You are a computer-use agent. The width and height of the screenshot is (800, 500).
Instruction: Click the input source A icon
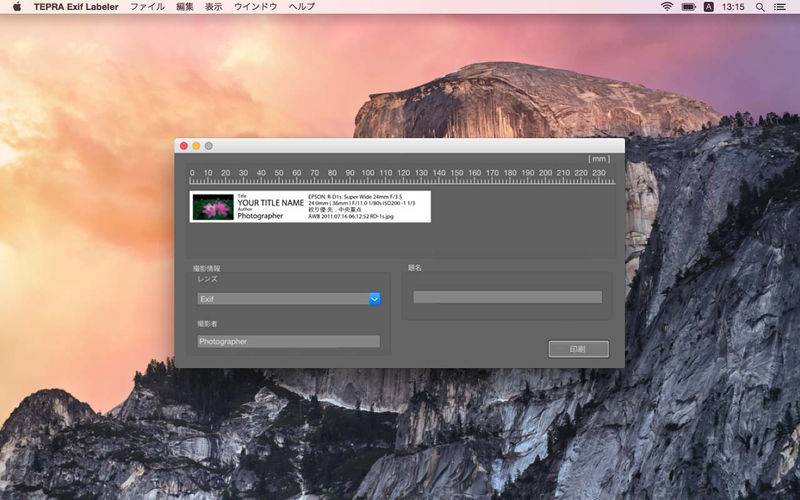tap(708, 7)
